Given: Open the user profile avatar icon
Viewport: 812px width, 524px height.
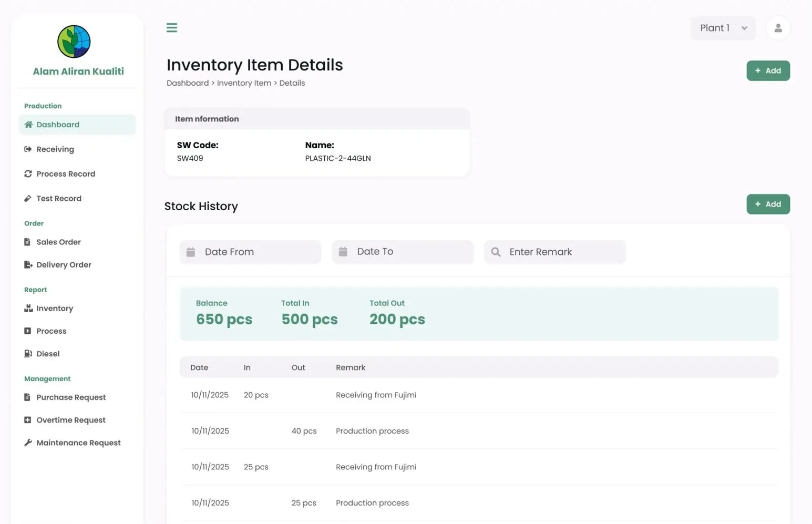Looking at the screenshot, I should tap(778, 28).
